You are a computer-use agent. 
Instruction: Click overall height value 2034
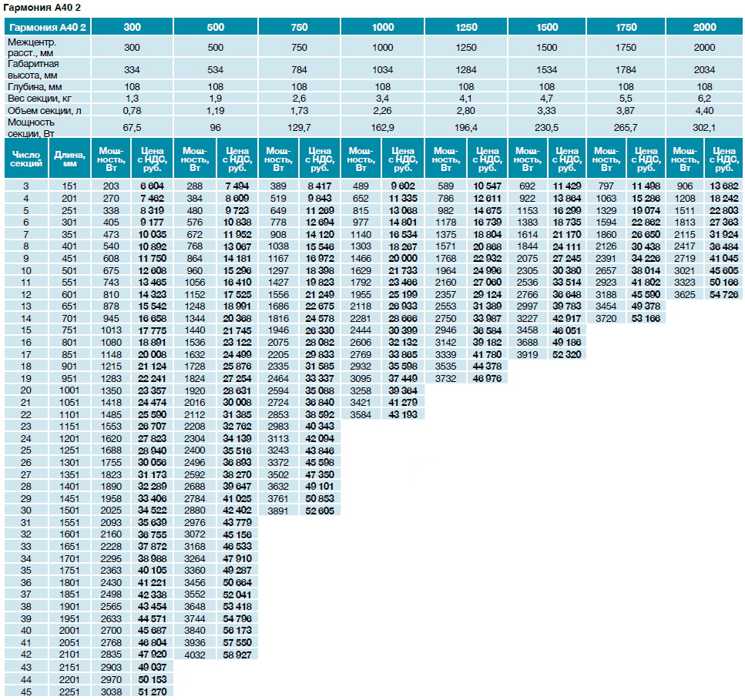click(x=704, y=70)
